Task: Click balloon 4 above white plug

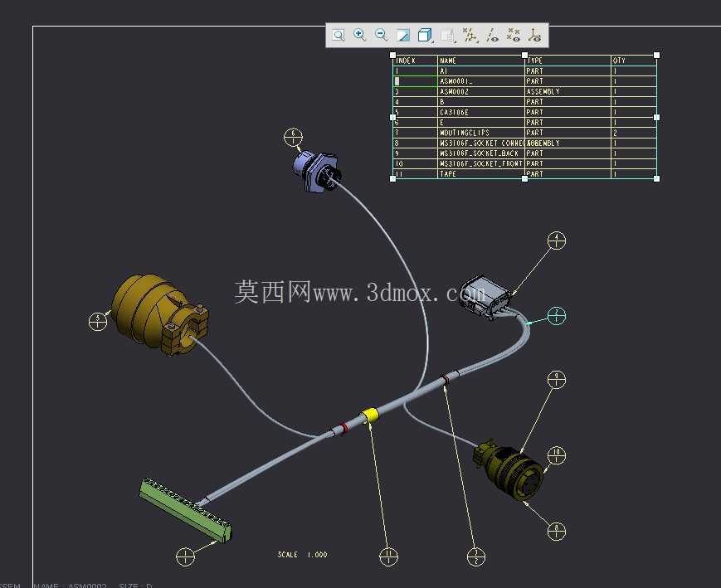Action: (557, 241)
